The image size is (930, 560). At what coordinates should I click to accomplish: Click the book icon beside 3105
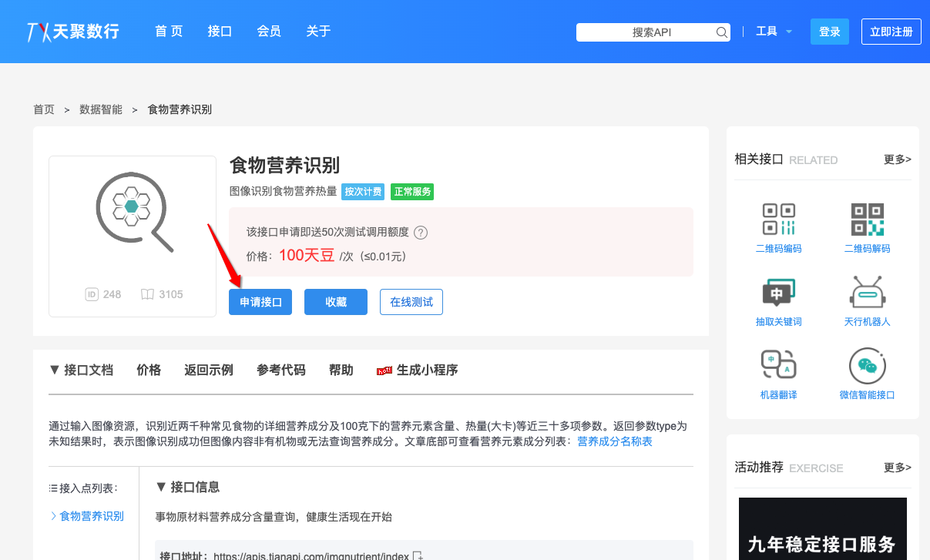click(x=147, y=294)
